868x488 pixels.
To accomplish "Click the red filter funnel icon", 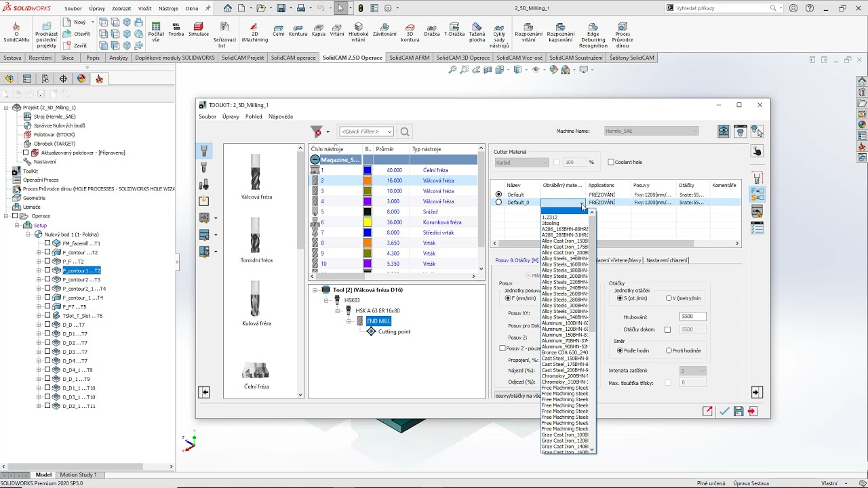I will click(x=316, y=131).
